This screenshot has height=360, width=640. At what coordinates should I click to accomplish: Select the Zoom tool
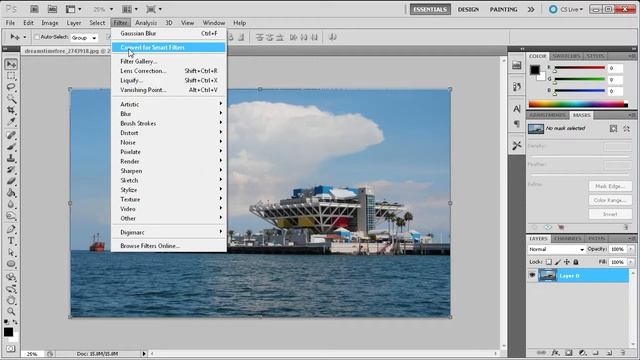coord(11,311)
